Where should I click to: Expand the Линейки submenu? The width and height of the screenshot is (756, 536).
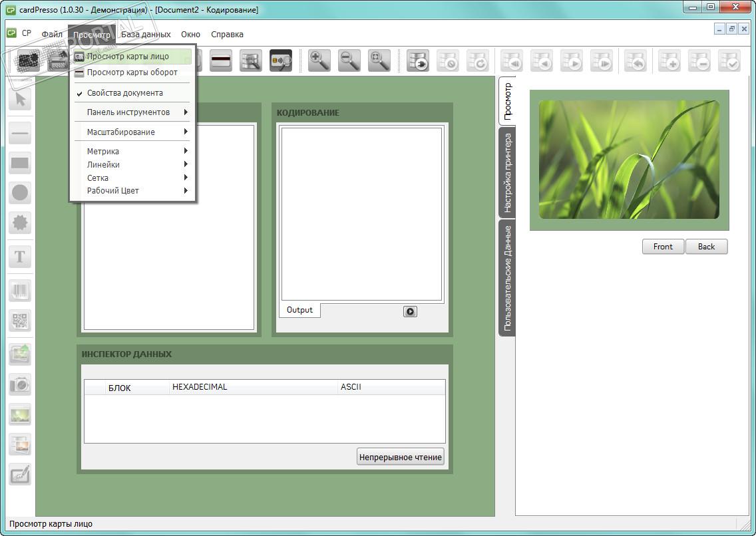click(x=132, y=165)
